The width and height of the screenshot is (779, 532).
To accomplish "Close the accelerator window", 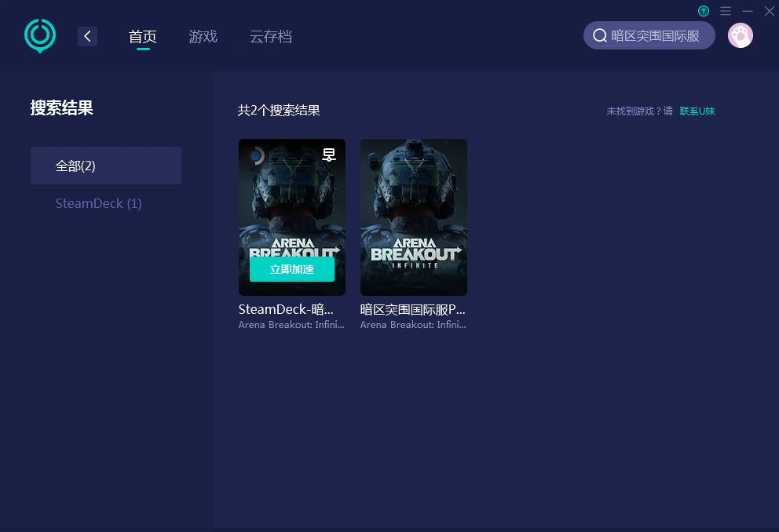I will pos(769,11).
